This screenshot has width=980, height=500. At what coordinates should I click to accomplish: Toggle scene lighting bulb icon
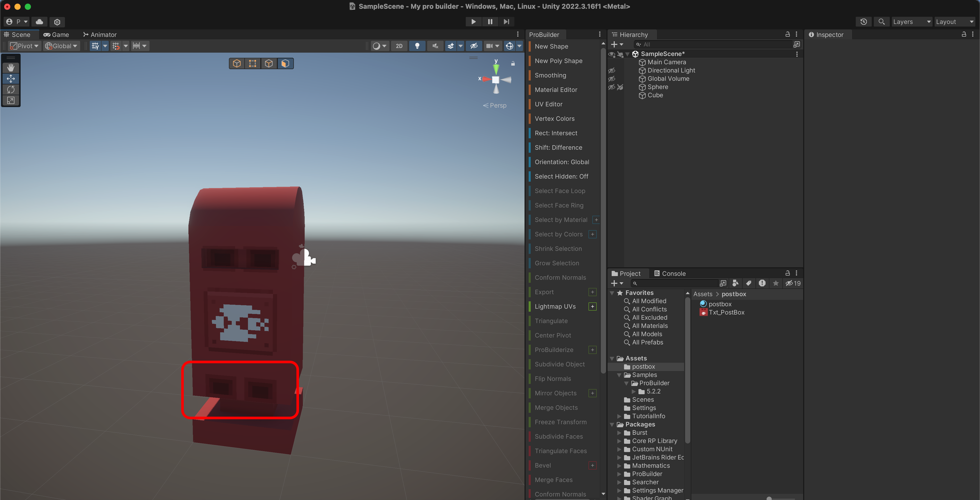(417, 46)
